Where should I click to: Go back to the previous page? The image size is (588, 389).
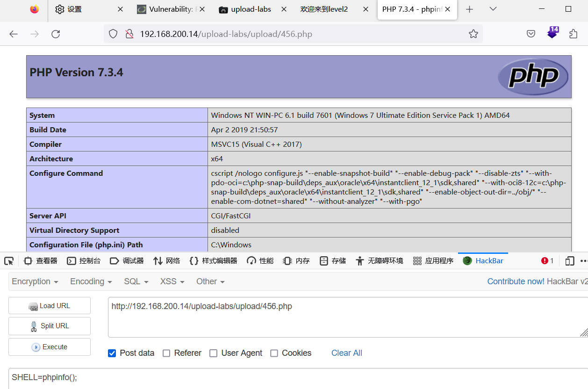(x=14, y=34)
